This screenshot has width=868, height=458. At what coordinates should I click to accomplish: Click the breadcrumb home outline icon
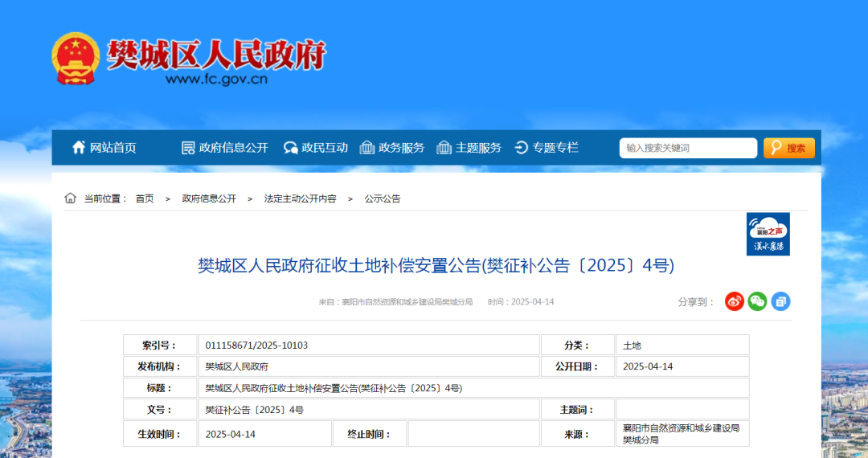pyautogui.click(x=70, y=198)
